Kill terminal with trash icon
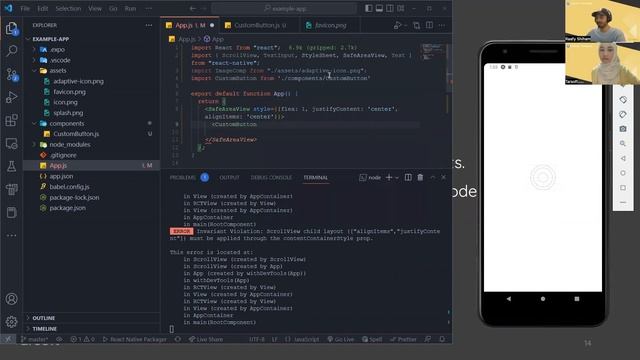Image resolution: width=640 pixels, height=360 pixels. 420,177
